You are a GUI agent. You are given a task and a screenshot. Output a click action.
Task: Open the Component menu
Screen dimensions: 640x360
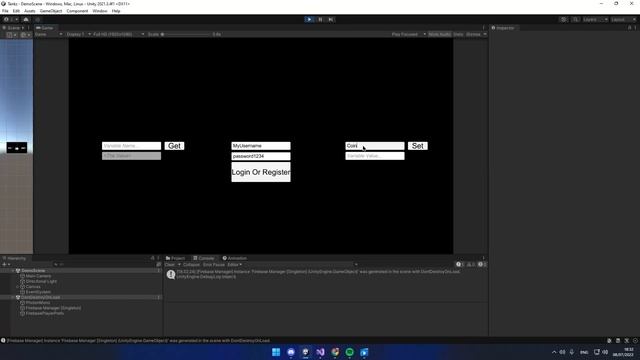77,11
